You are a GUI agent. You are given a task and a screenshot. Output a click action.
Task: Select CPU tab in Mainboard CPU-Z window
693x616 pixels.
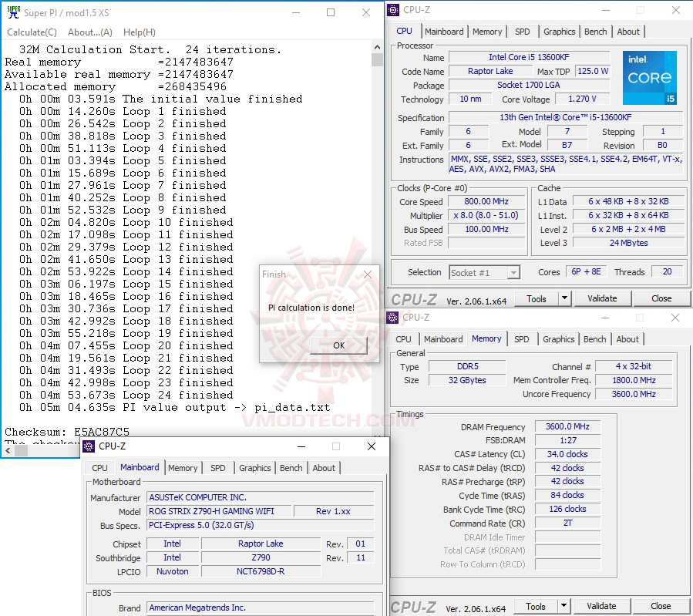(99, 468)
